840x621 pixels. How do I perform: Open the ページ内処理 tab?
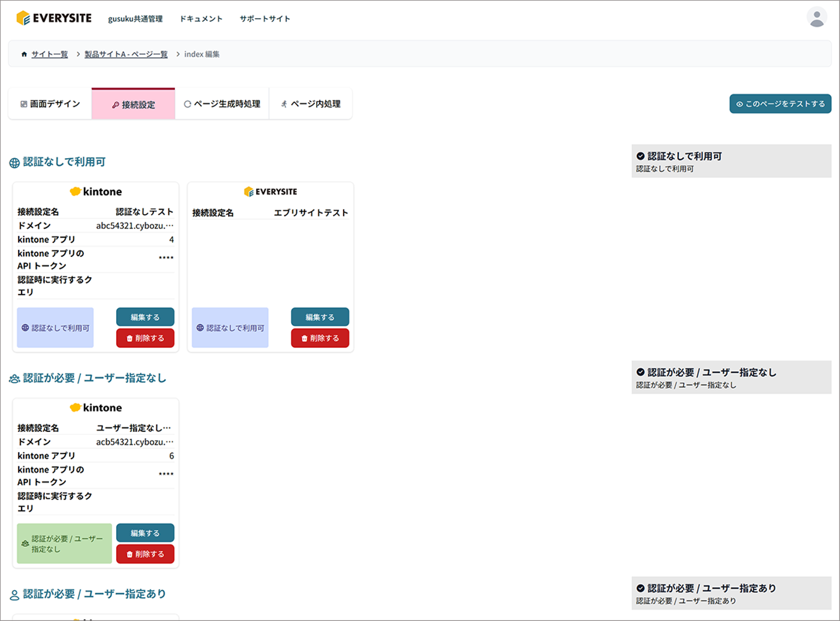tap(310, 104)
